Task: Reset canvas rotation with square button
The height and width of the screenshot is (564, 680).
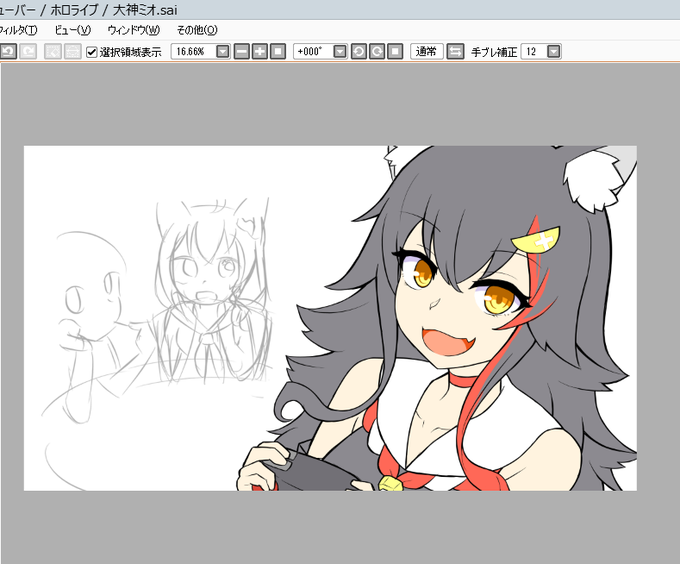Action: [395, 52]
